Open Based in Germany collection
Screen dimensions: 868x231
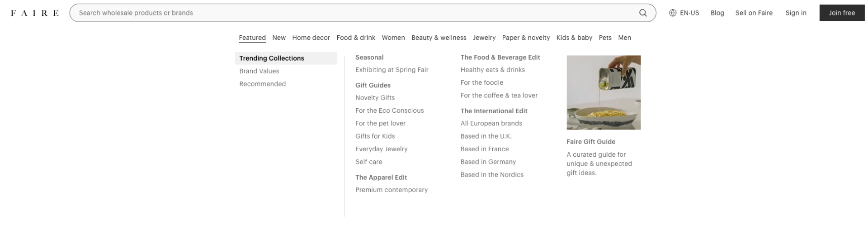pyautogui.click(x=488, y=162)
